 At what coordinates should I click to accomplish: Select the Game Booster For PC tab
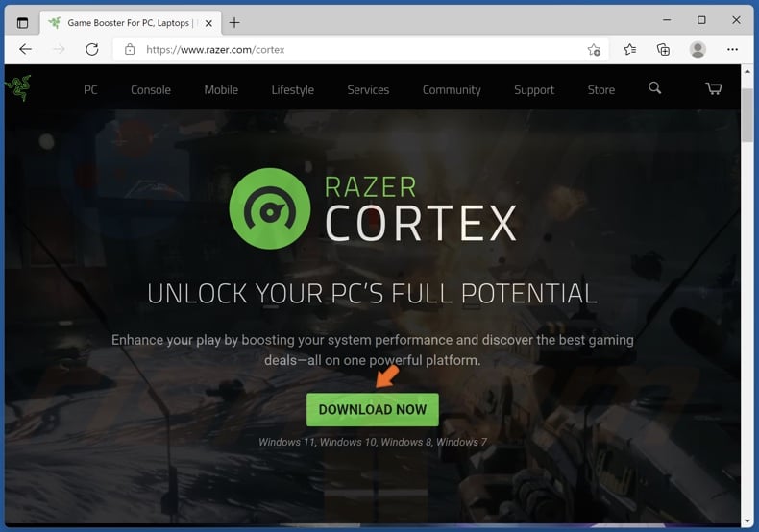(x=131, y=23)
